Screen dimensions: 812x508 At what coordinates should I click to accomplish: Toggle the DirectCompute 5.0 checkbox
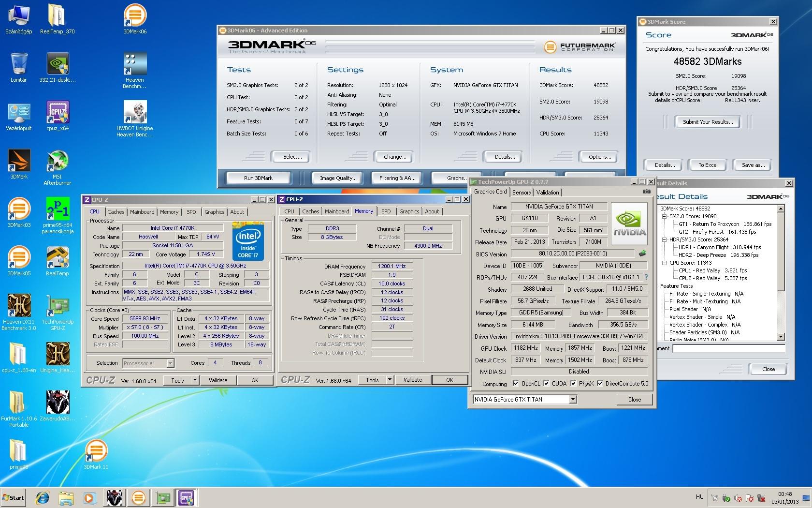click(x=600, y=384)
